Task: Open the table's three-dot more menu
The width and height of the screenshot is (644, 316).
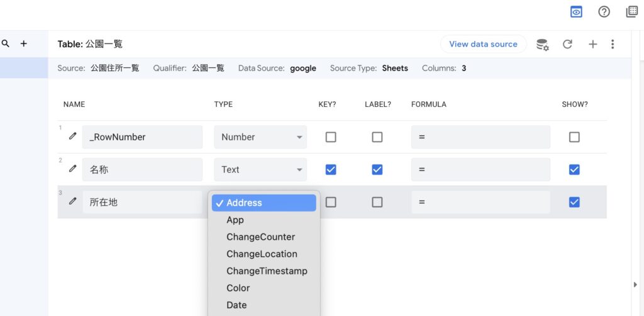Action: point(613,44)
